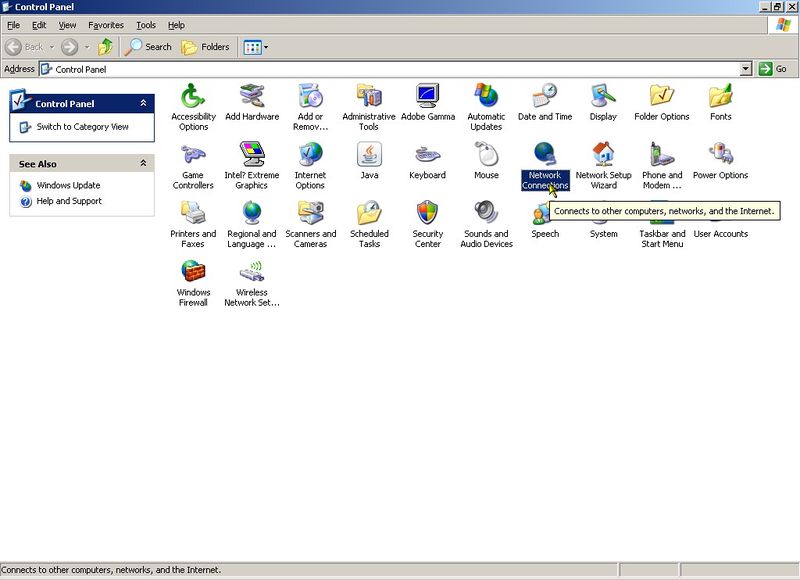
Task: Go up one folder level
Action: pyautogui.click(x=106, y=47)
